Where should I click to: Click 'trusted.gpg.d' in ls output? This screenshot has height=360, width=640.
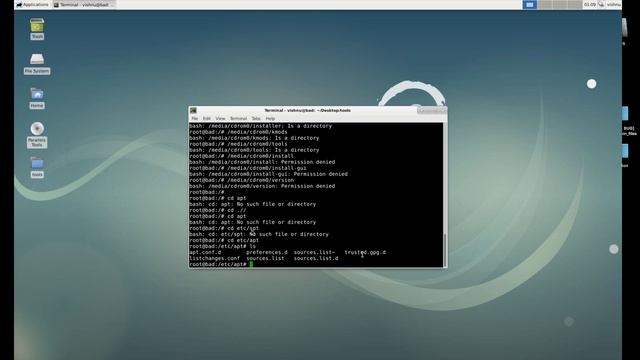(365, 252)
